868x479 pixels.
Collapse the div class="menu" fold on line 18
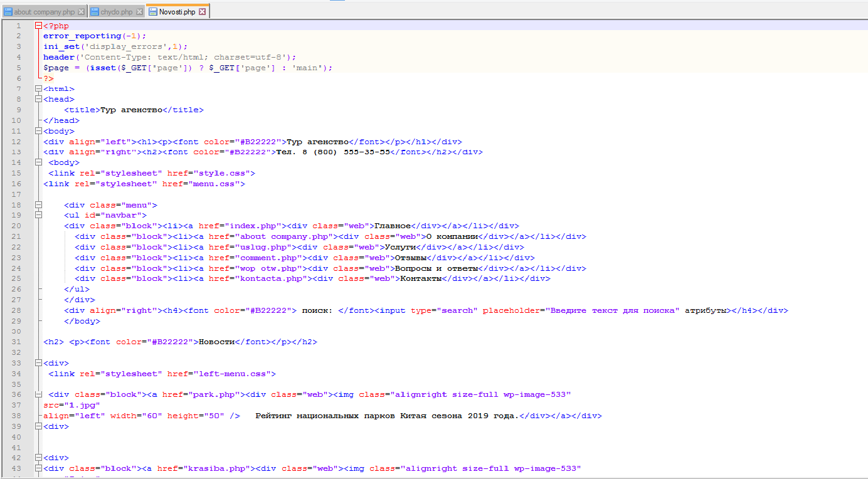(39, 205)
